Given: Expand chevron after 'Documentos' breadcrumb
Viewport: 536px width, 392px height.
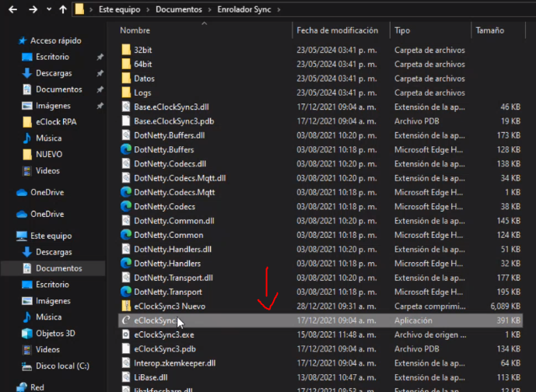Looking at the screenshot, I should coord(209,9).
